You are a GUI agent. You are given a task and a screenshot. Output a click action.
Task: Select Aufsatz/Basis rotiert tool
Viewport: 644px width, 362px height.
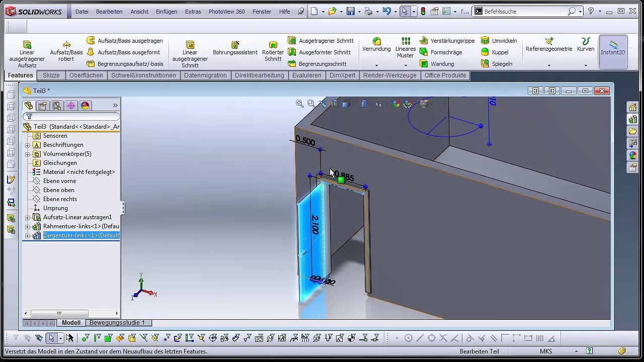[66, 51]
